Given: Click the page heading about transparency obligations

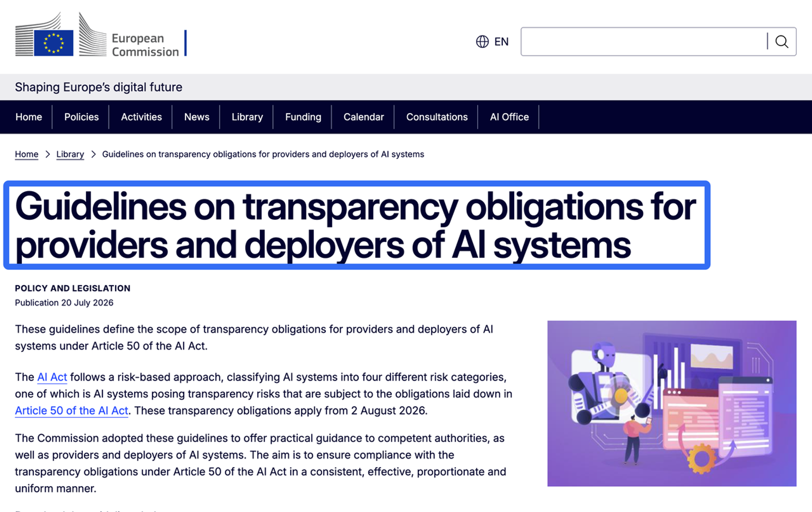Looking at the screenshot, I should [x=355, y=225].
